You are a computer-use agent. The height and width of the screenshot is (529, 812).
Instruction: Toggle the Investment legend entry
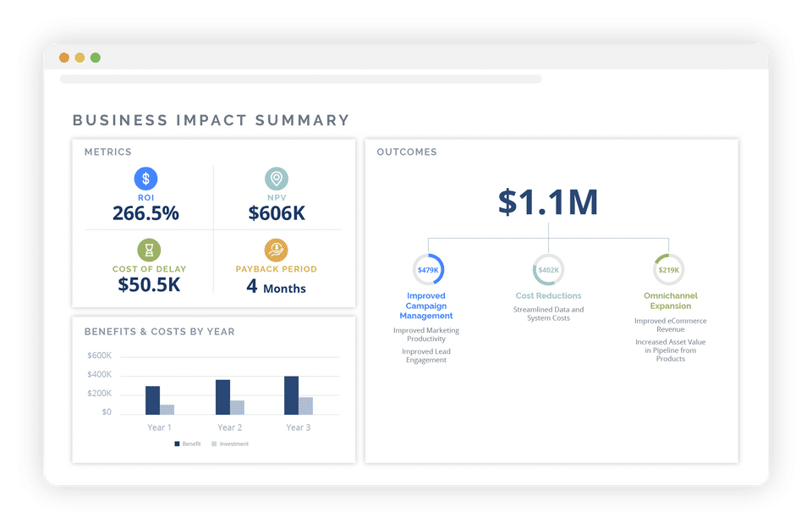click(x=230, y=444)
